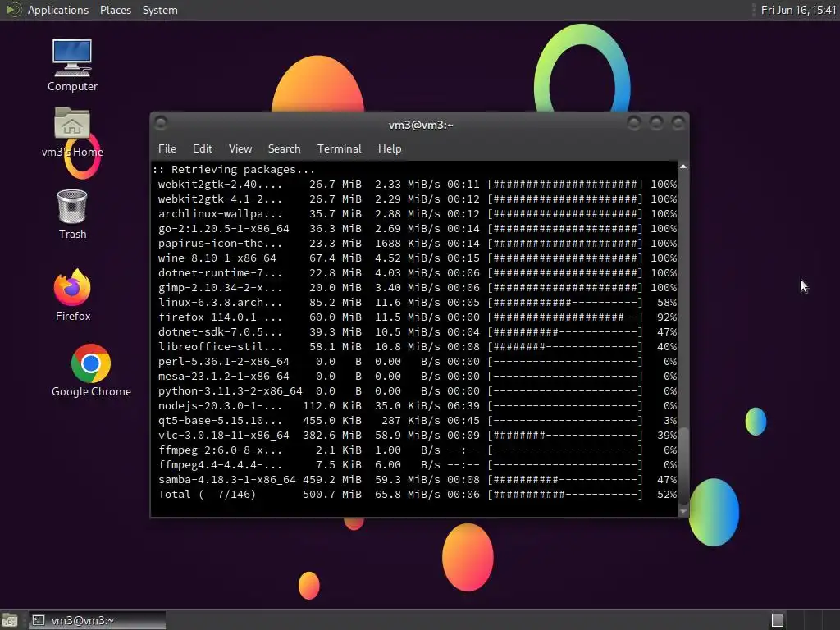The width and height of the screenshot is (840, 630).
Task: Open the terminal View menu
Action: click(240, 149)
